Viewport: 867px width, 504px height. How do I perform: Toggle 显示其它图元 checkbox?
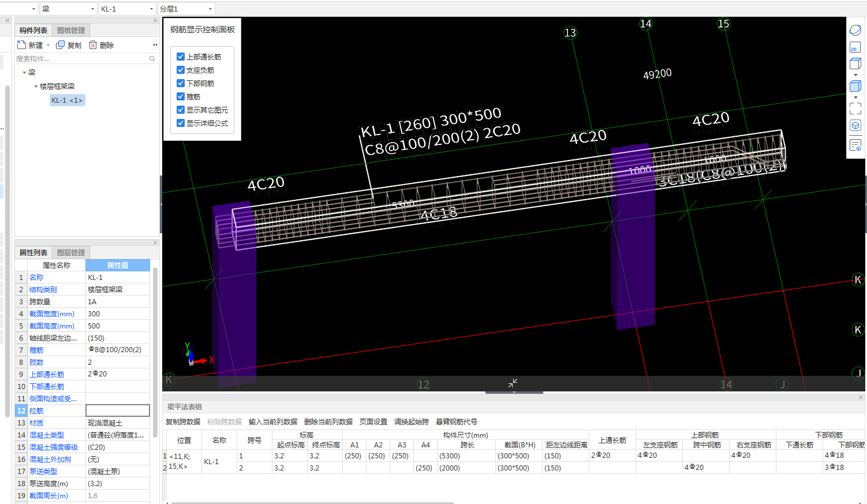(181, 110)
